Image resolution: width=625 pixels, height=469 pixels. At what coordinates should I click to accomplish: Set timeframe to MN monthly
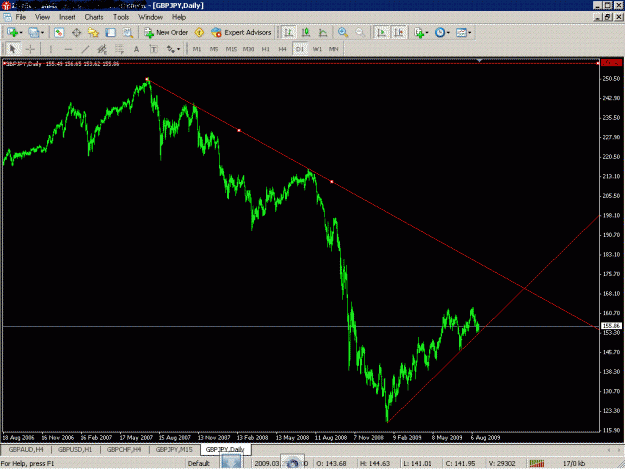(334, 49)
